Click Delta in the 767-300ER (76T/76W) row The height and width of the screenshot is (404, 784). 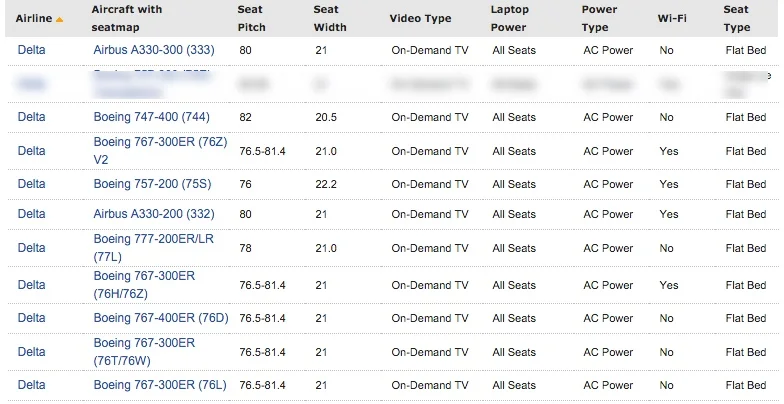pos(32,352)
